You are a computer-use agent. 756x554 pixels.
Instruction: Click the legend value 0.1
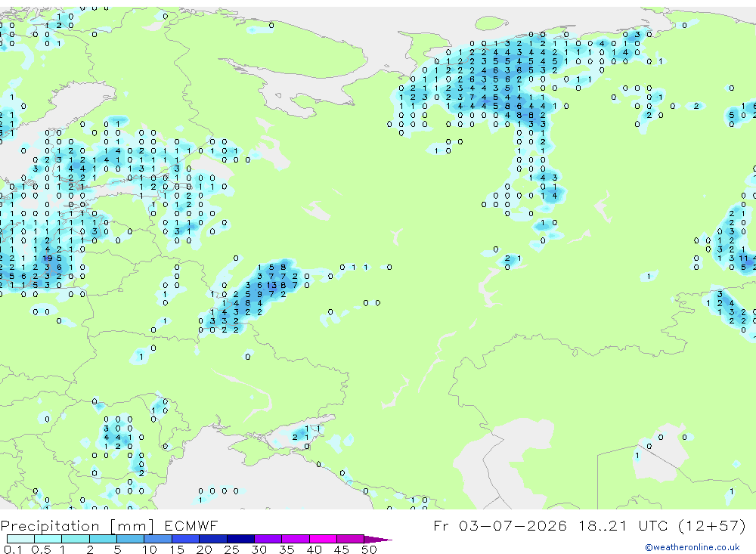(x=12, y=549)
